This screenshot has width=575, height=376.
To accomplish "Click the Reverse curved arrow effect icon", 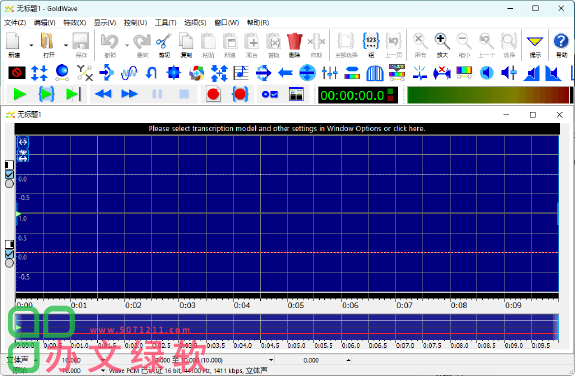I will tap(151, 73).
